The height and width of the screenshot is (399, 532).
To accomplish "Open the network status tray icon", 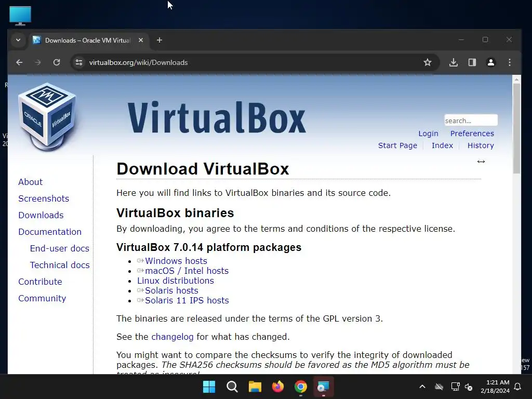I will coord(455,387).
